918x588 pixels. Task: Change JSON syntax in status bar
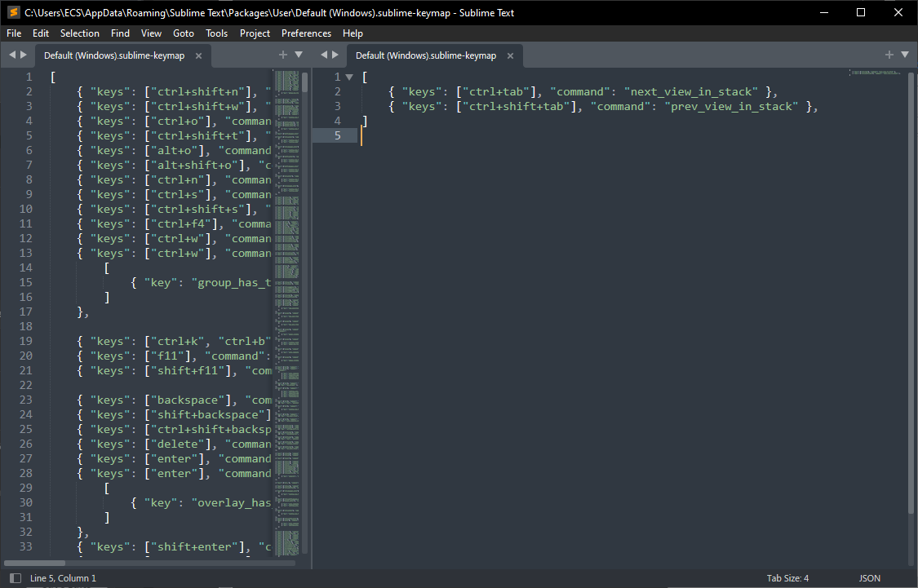pos(869,578)
